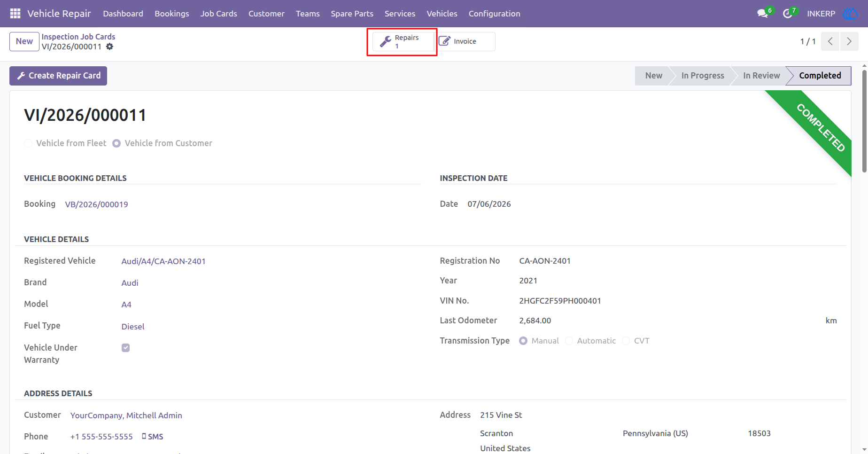Set status to In Review stage
This screenshot has height=454, width=868.
click(761, 76)
